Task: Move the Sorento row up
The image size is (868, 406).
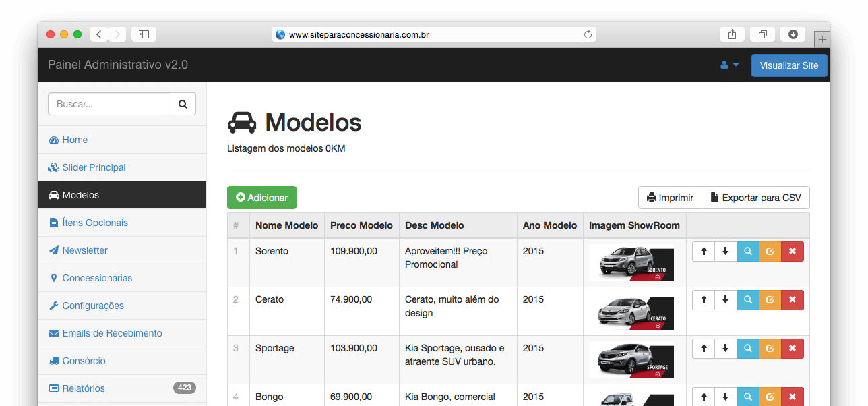Action: [x=704, y=252]
